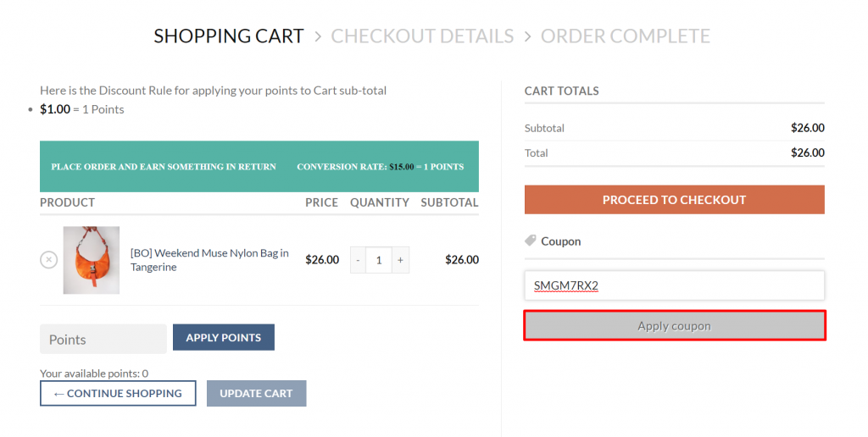Click the chevron after Shopping Cart
Screen dimensions: 868x437
click(318, 36)
